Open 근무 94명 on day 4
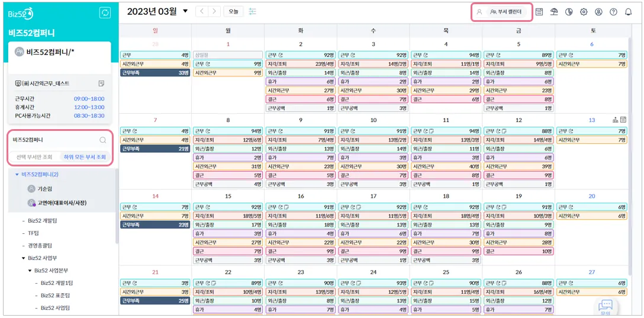This screenshot has width=644, height=318. click(446, 54)
